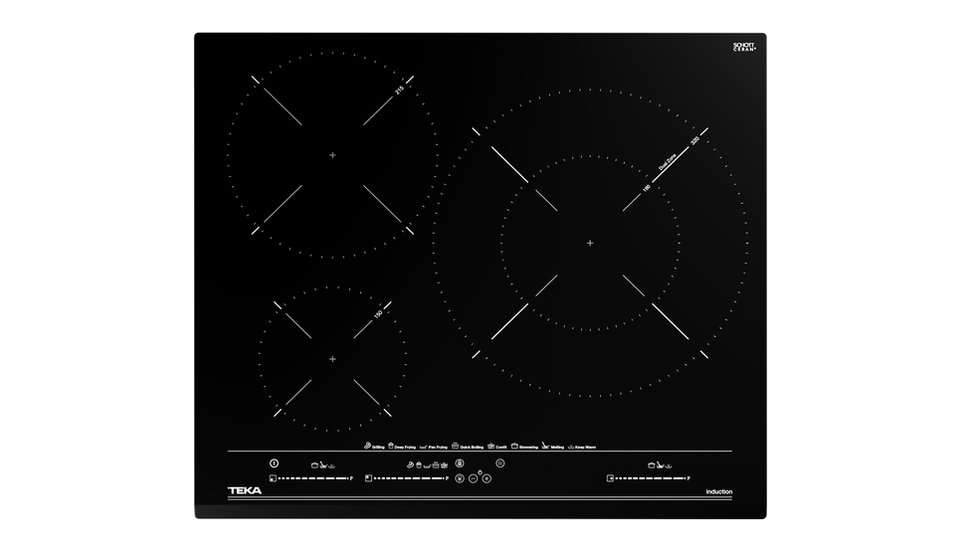Tap deep frying icon above center slider
The height and width of the screenshot is (551, 980).
(419, 464)
